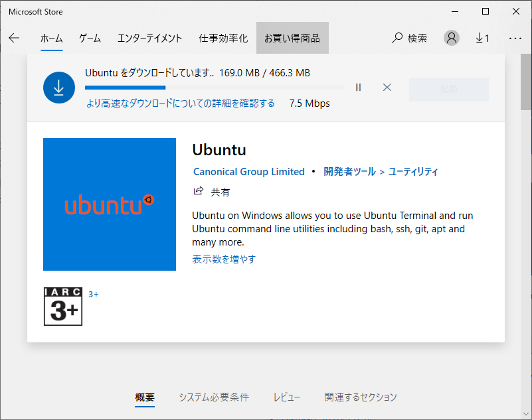Viewport: 532px width, 420px height.
Task: Switch to システム必要条件 section tab
Action: (214, 397)
